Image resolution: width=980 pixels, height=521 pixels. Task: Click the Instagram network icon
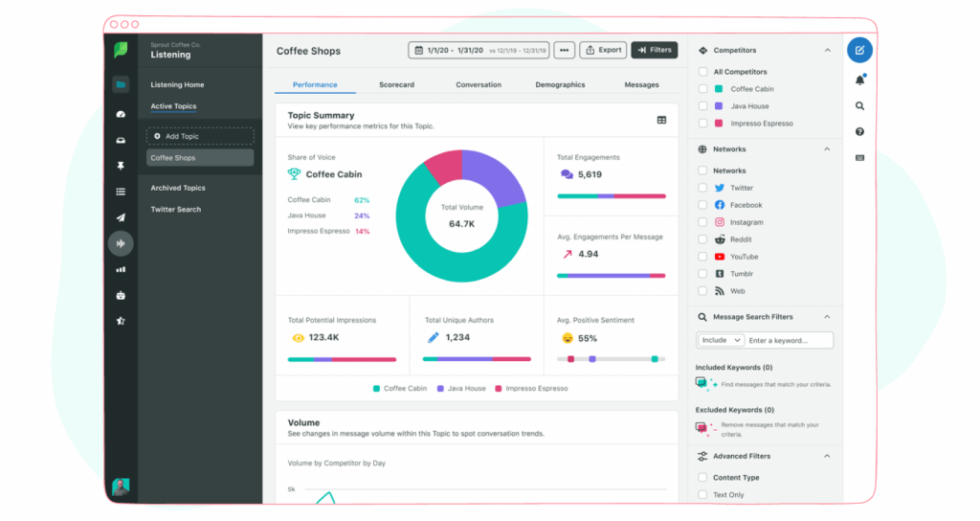720,222
